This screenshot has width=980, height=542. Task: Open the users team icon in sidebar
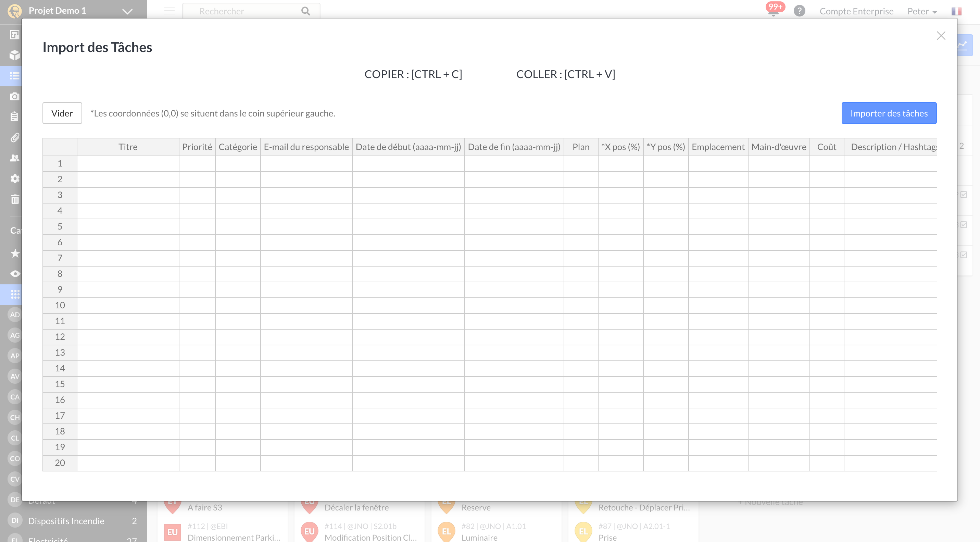(14, 158)
